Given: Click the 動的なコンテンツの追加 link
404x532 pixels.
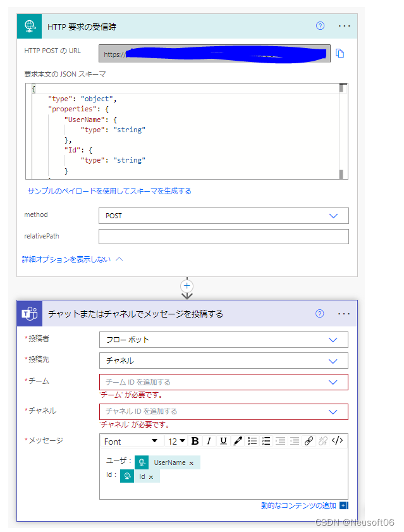Looking at the screenshot, I should coord(298,505).
